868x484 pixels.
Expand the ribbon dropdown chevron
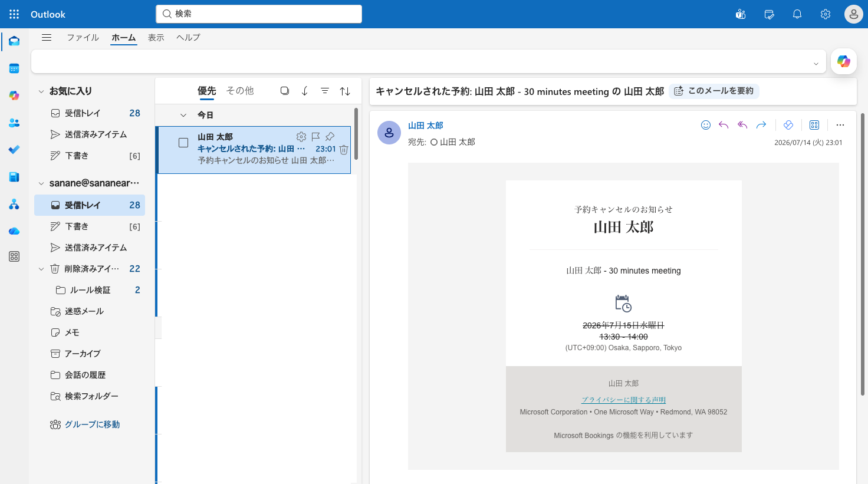tap(816, 64)
